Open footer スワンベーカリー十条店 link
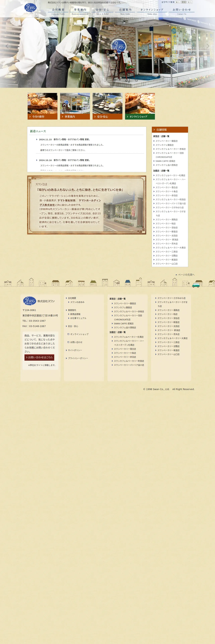This screenshot has height=644, width=215. click(125, 353)
